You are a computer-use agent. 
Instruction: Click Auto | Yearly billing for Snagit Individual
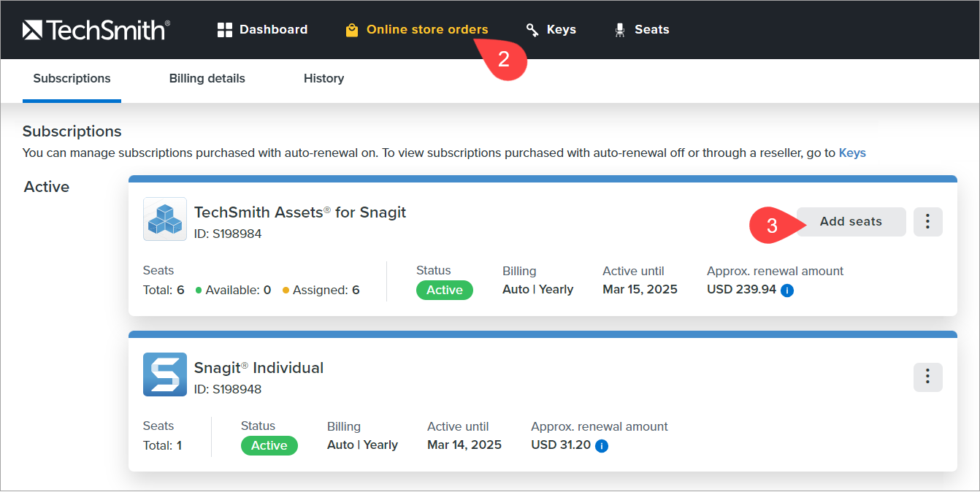[x=363, y=445]
